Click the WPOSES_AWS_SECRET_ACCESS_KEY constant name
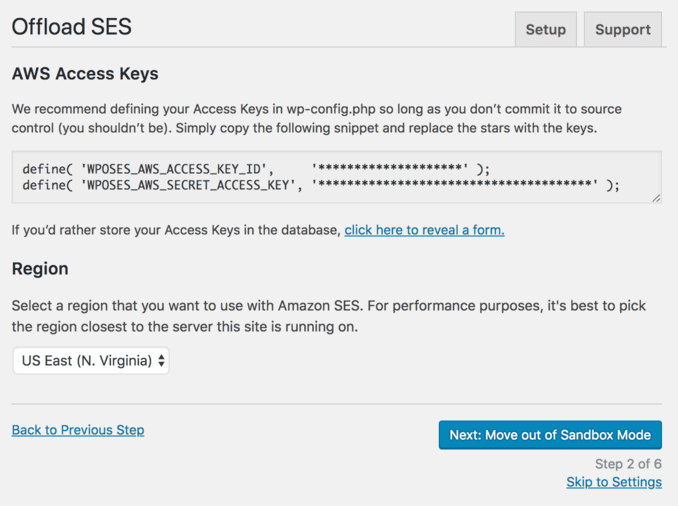 (x=197, y=185)
